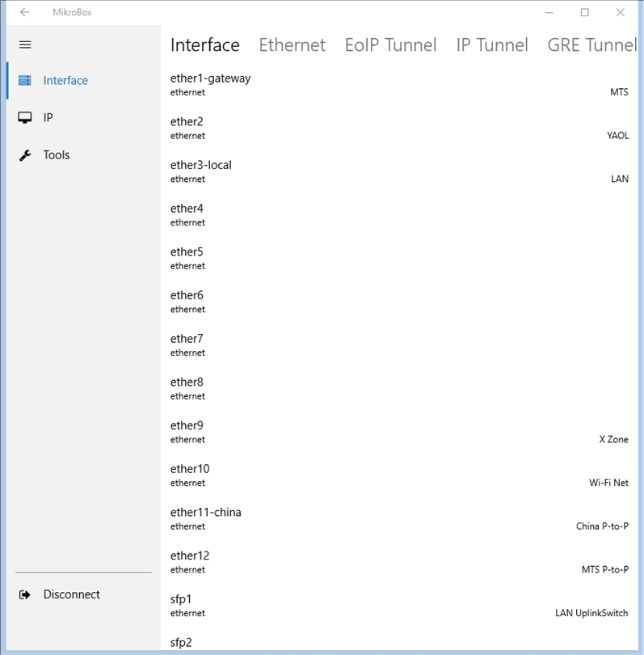Click the IP monitor icon
Viewport: 644px width, 655px height.
click(25, 118)
